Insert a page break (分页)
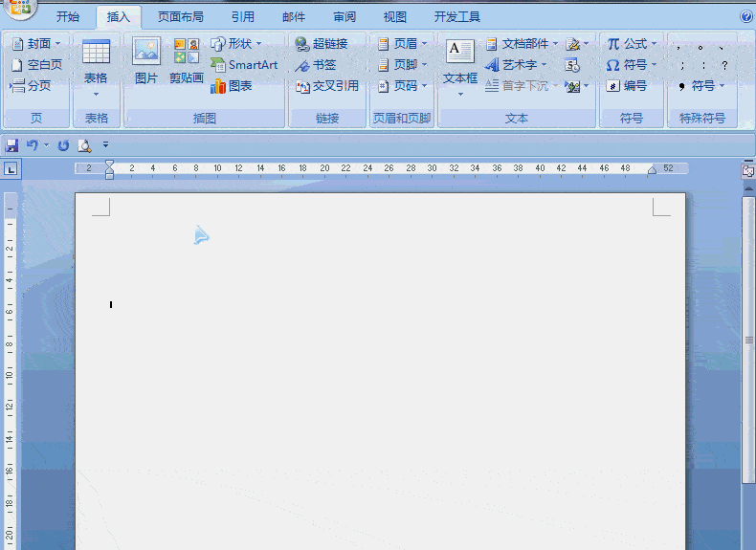Viewport: 756px width, 550px height. click(31, 86)
